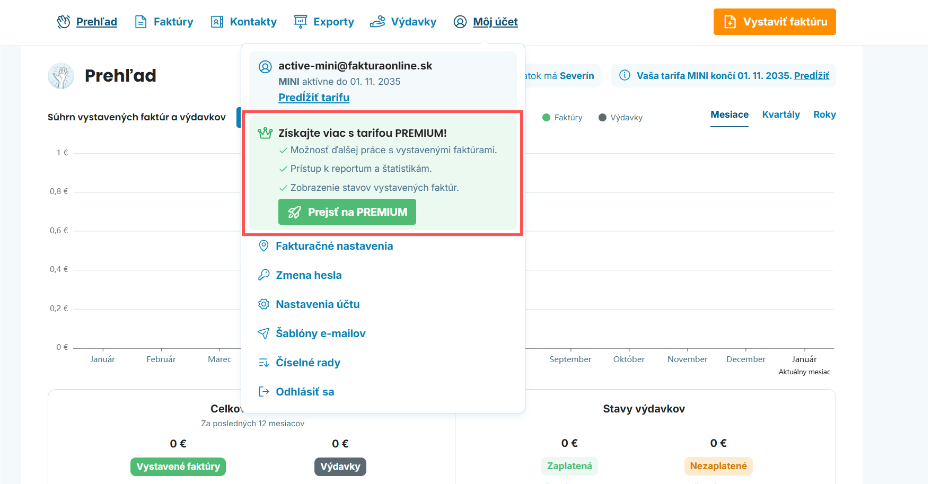
Task: Click the user icon next to the account email
Action: [x=265, y=66]
